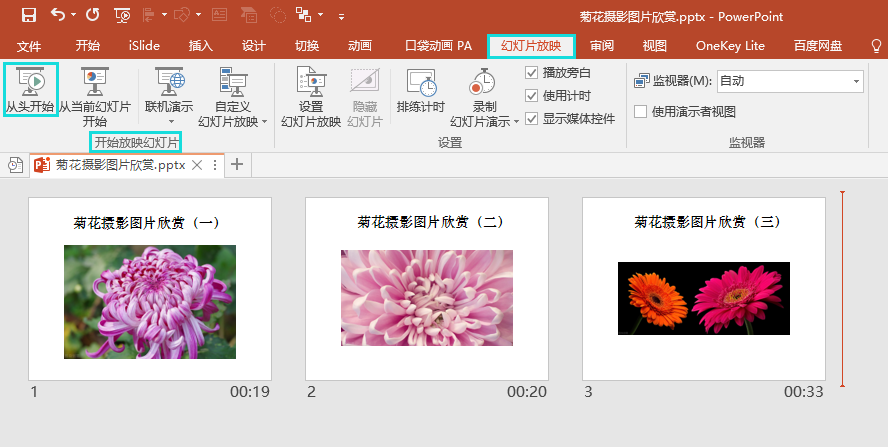Open the Monitor (监视器) dropdown set to 自动
The height and width of the screenshot is (447, 888).
(790, 82)
